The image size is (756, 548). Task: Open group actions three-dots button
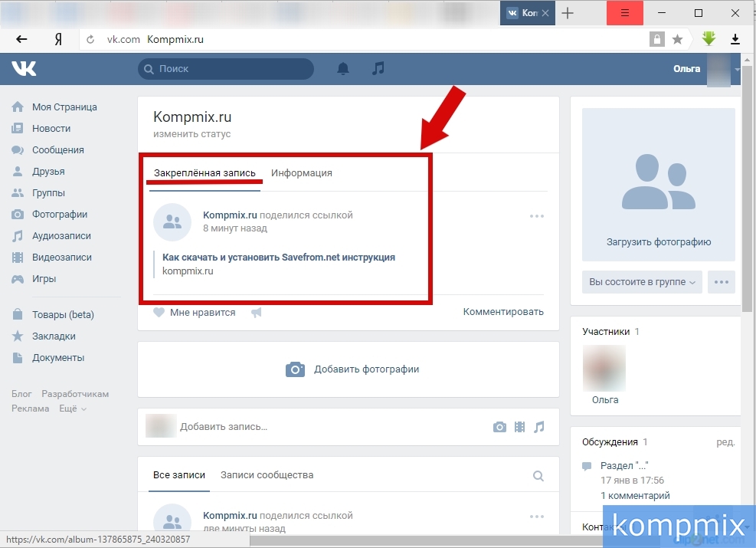coord(722,282)
